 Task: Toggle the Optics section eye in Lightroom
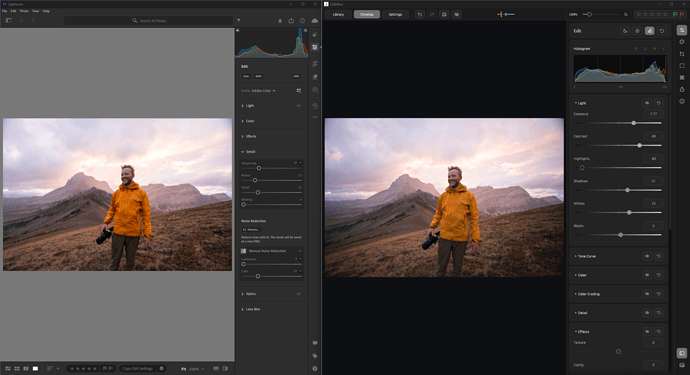(299, 294)
